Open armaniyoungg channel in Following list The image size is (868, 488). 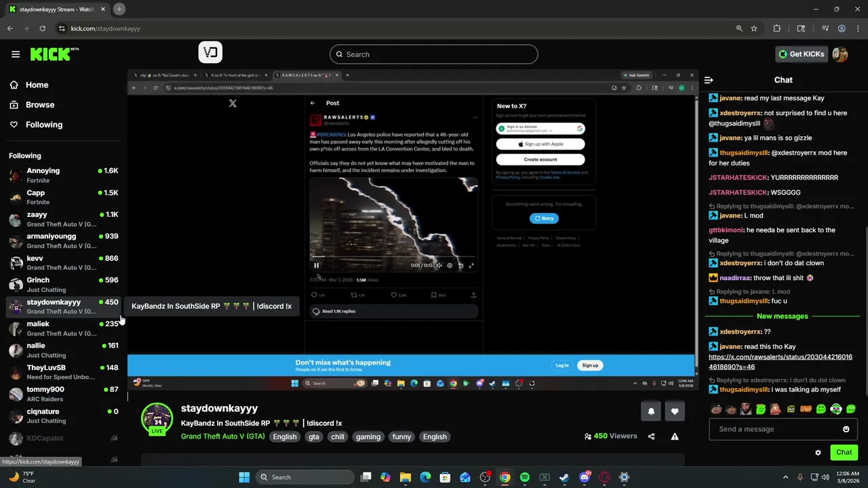pos(64,241)
